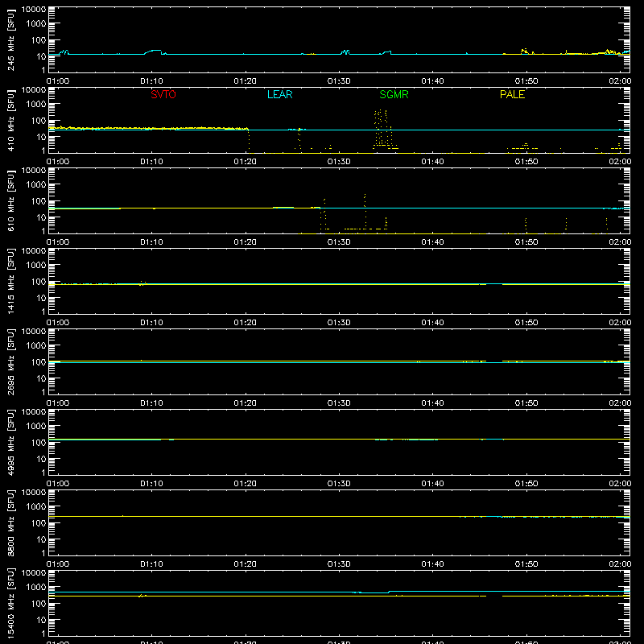Click the 02:00 time label below 2695 MHz plot
The width and height of the screenshot is (644, 644).
click(x=620, y=403)
